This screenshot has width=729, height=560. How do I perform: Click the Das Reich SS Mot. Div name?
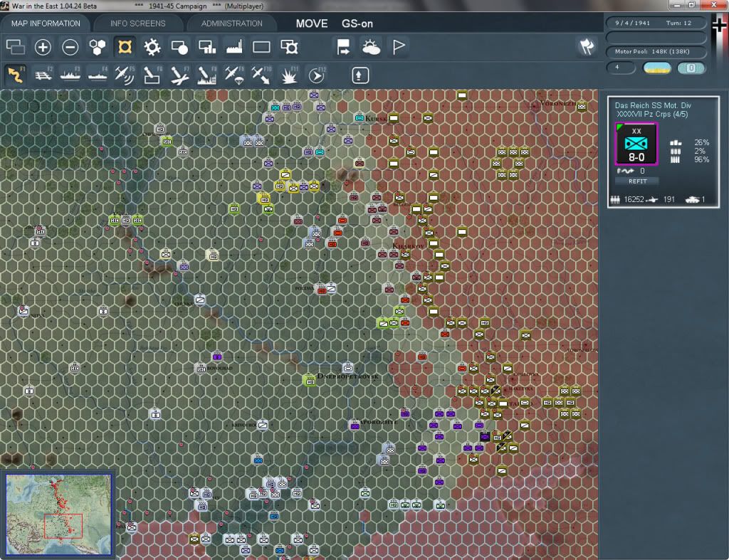coord(653,105)
